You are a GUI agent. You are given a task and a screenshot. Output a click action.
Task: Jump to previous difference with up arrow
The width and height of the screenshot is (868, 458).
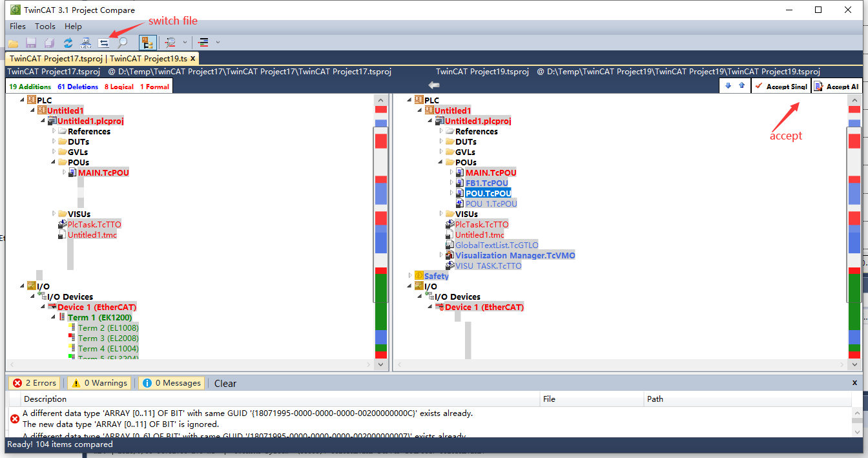(741, 86)
